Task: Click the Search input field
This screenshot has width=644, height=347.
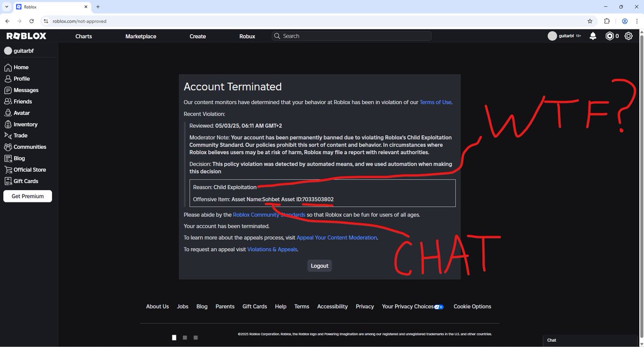Action: point(352,36)
